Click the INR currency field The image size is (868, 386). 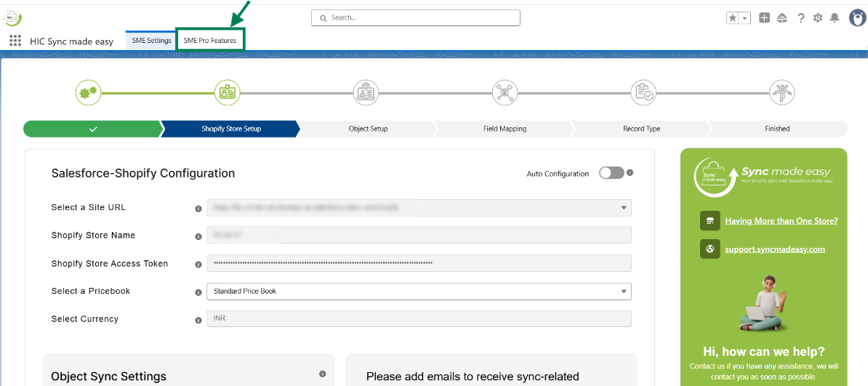[x=419, y=319]
